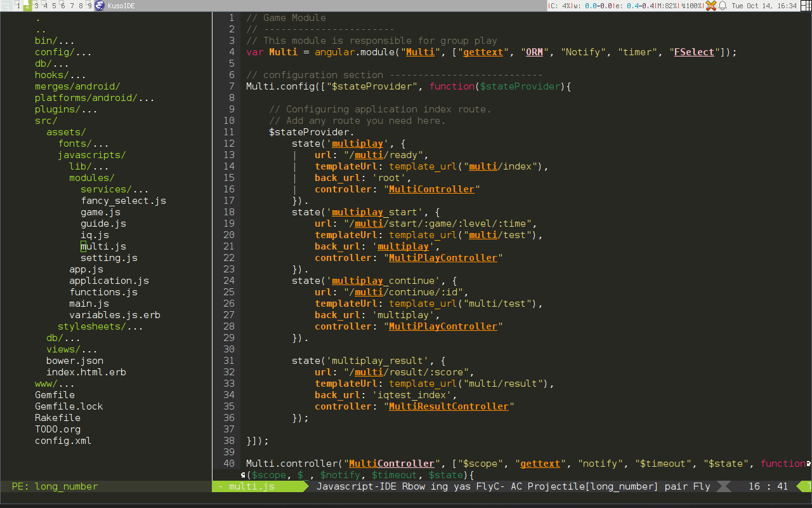
Task: Switch to workspace 1
Action: click(x=18, y=6)
